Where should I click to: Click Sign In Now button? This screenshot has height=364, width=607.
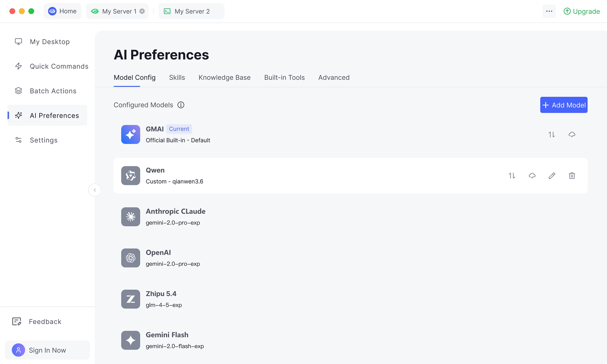click(x=47, y=350)
